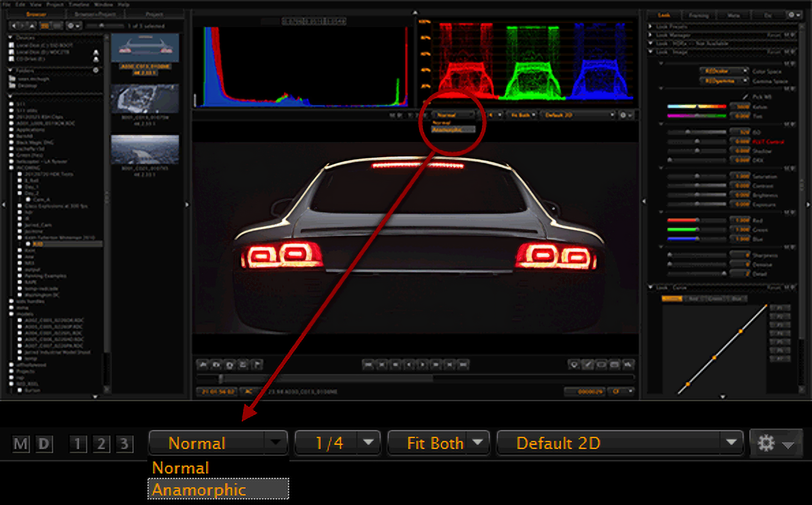Click the eject icon for CD Drive

pyautogui.click(x=96, y=59)
